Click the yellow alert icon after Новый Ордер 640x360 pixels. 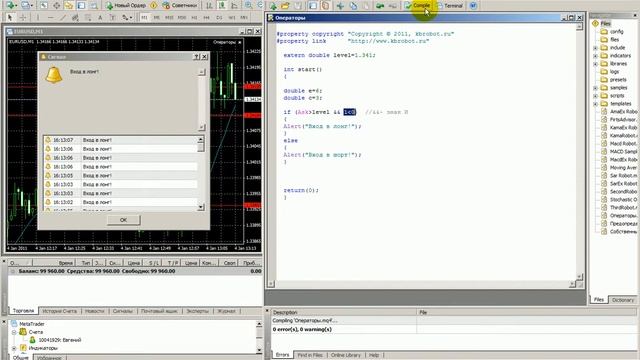(154, 6)
